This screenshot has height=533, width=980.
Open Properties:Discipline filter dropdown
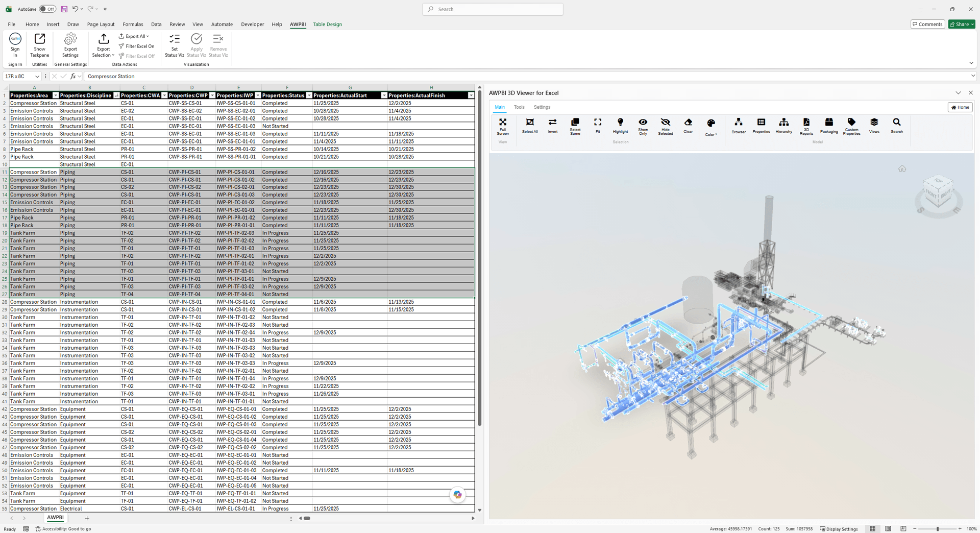pyautogui.click(x=116, y=95)
